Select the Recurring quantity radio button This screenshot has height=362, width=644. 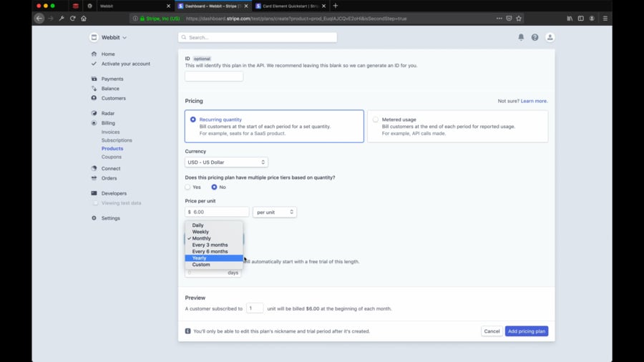192,119
